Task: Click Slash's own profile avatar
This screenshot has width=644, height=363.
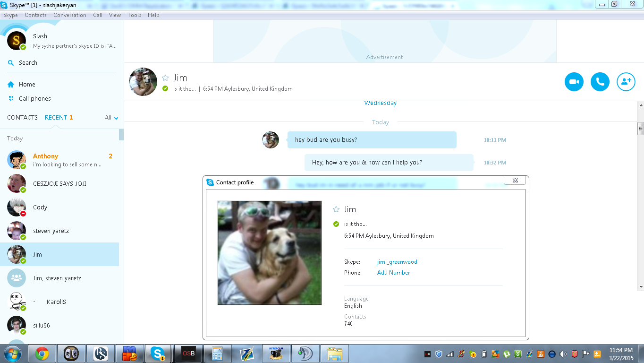Action: click(x=17, y=41)
